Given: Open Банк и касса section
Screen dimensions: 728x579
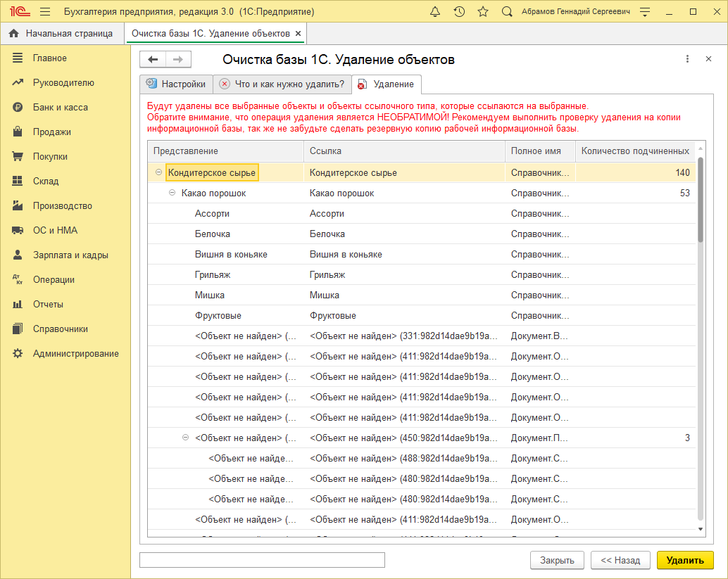Looking at the screenshot, I should (x=60, y=107).
